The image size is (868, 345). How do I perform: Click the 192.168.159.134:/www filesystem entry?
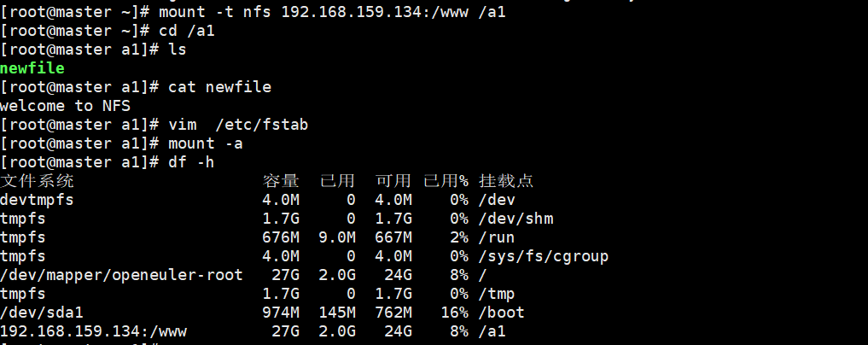point(94,331)
